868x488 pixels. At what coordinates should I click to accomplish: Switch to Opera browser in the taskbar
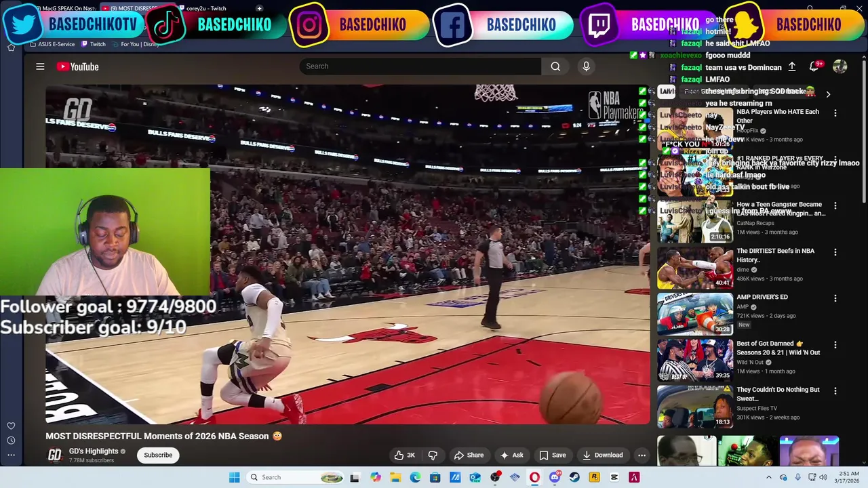click(x=534, y=477)
